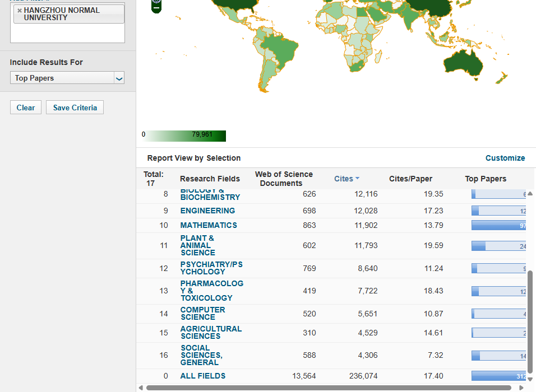This screenshot has width=536, height=392.
Task: Click the Clear button
Action: [26, 108]
